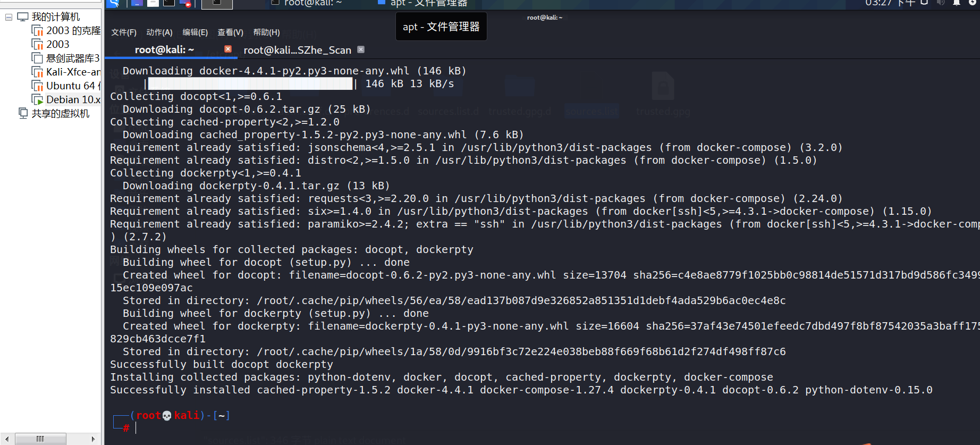The height and width of the screenshot is (445, 980).
Task: Click the 'Successfully installed cached-property-1.5.2' line
Action: point(521,390)
